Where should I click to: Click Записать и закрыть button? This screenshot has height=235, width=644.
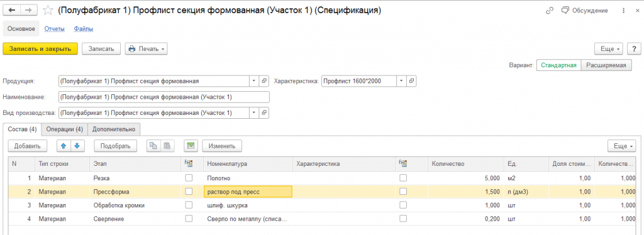(x=40, y=48)
